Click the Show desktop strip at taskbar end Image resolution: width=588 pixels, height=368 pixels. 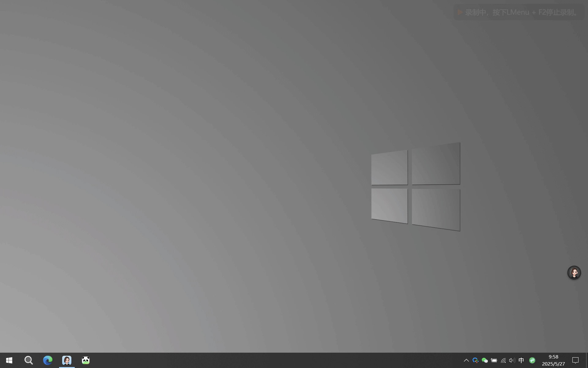click(x=587, y=360)
